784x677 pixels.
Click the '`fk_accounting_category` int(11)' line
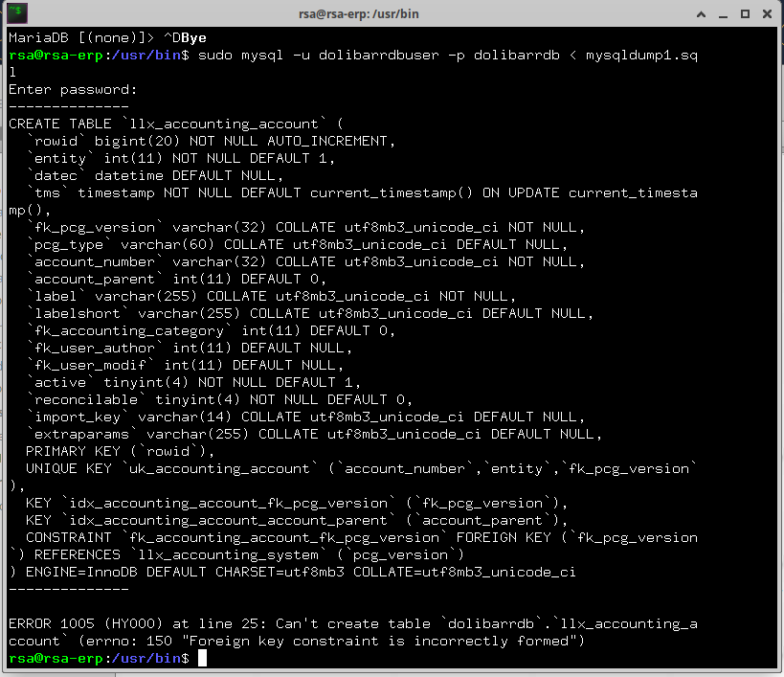click(x=211, y=331)
